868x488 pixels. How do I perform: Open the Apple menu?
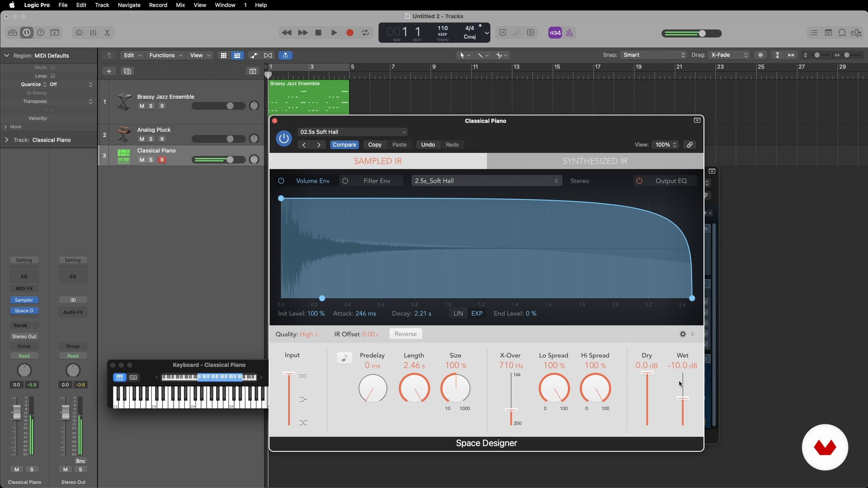pyautogui.click(x=12, y=5)
